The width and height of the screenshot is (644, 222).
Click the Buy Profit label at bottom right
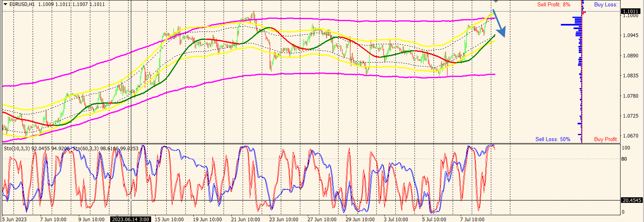[x=606, y=139]
